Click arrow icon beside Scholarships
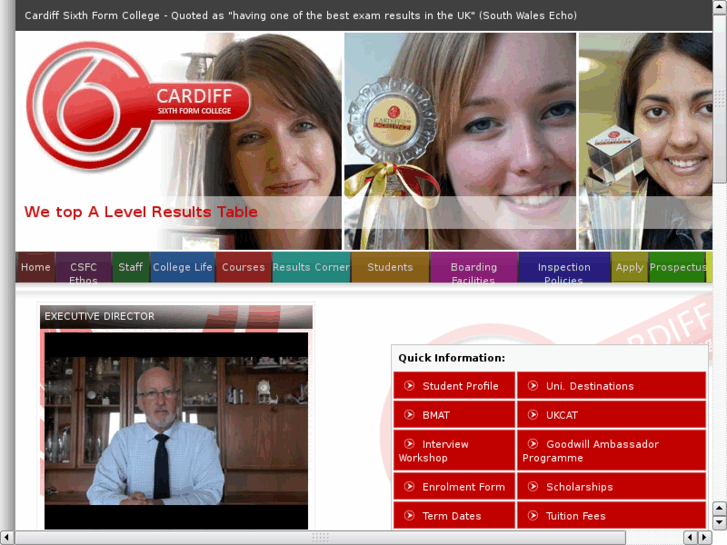Screen dimensions: 727x545 (x=533, y=487)
